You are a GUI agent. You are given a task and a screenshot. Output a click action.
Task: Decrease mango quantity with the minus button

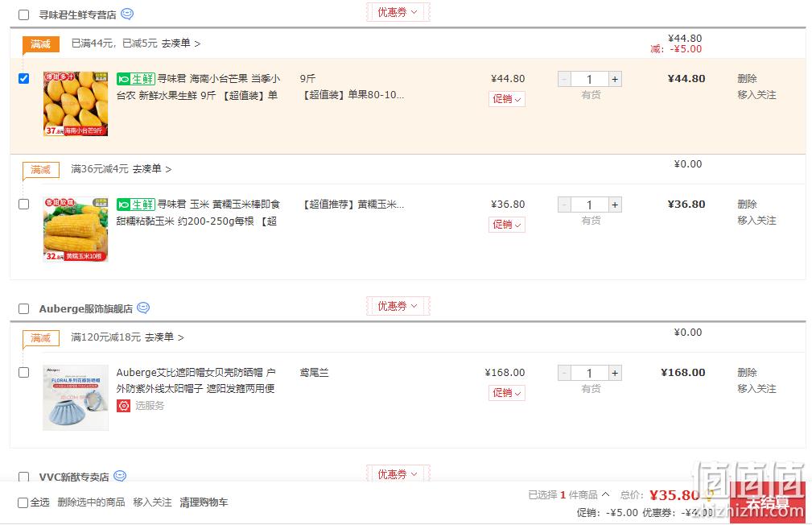(564, 79)
